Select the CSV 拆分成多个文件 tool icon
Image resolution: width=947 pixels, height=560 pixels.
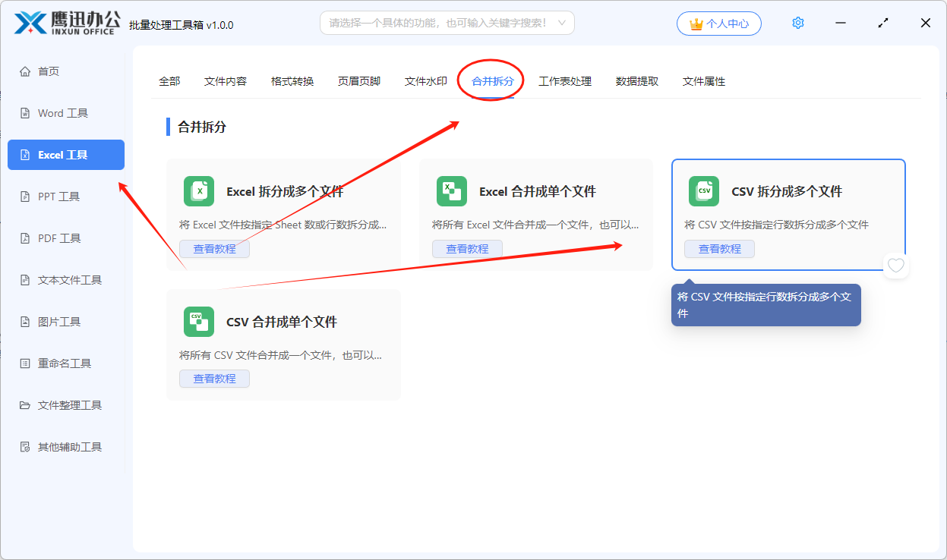pyautogui.click(x=703, y=191)
